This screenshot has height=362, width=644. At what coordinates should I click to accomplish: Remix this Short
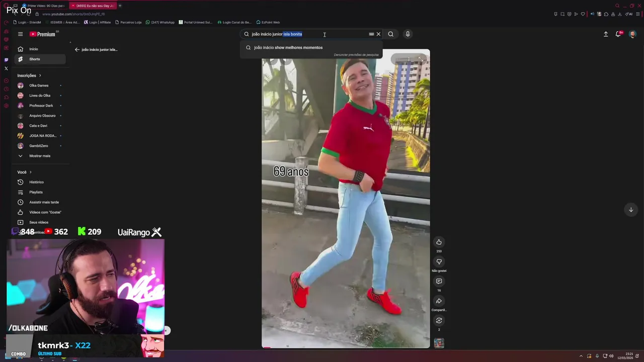pos(439,320)
